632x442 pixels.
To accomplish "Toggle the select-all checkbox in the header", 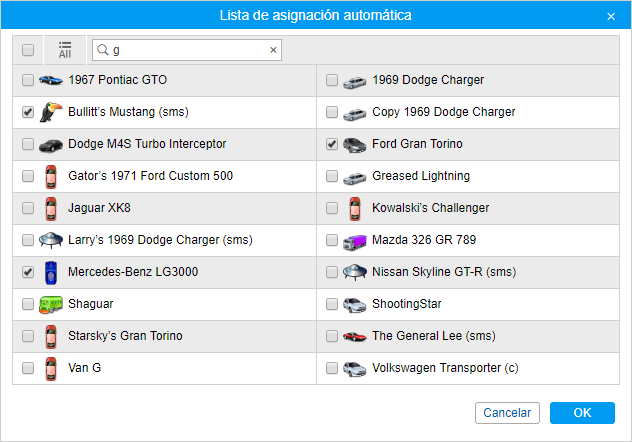I will click(x=28, y=50).
